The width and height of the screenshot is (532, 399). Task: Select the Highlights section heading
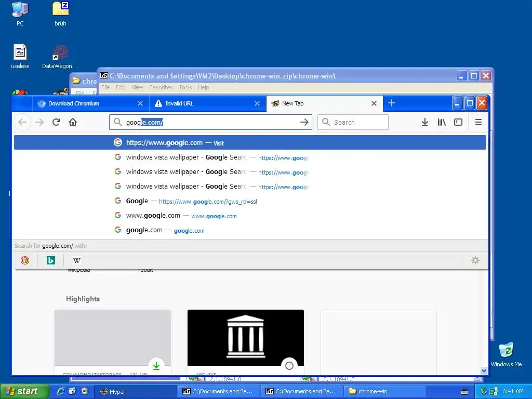tap(83, 299)
